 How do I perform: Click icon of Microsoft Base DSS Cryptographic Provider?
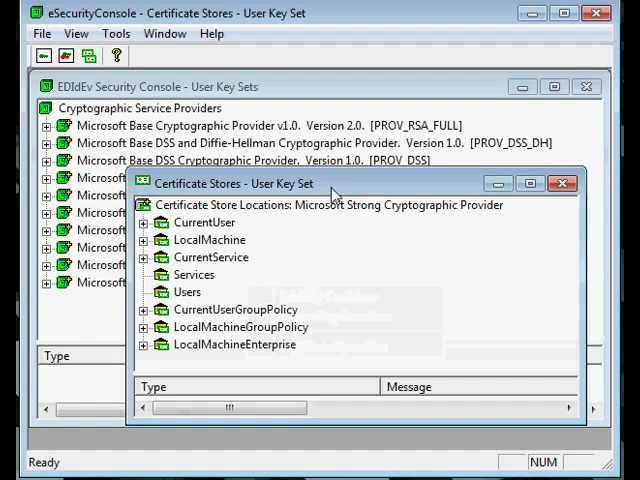64,160
